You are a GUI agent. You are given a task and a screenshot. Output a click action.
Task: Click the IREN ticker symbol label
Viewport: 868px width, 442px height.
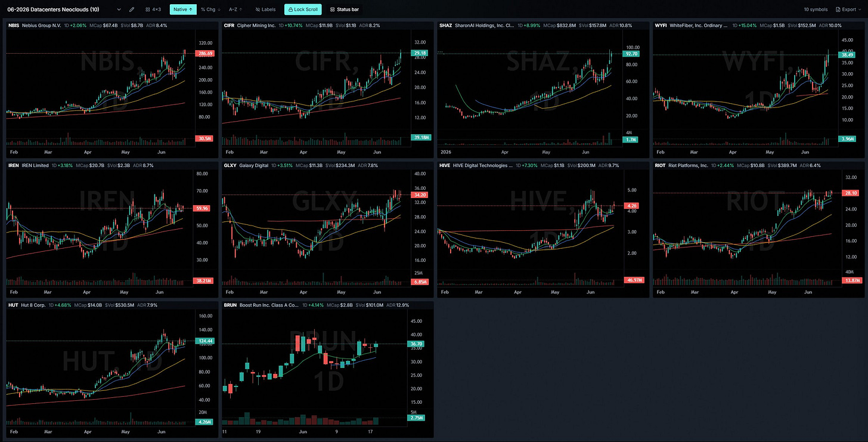pyautogui.click(x=13, y=165)
